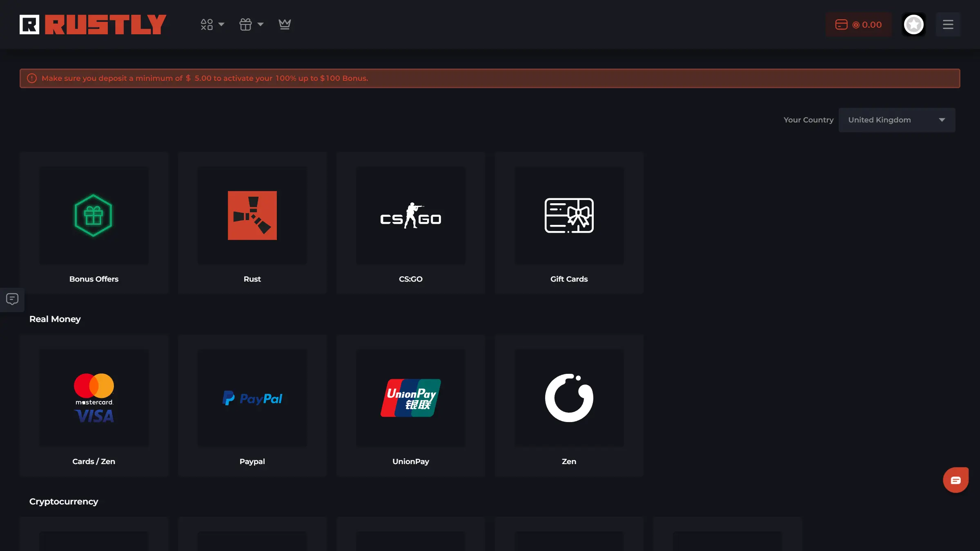Open the hamburger menu
The width and height of the screenshot is (980, 551).
pos(948,24)
